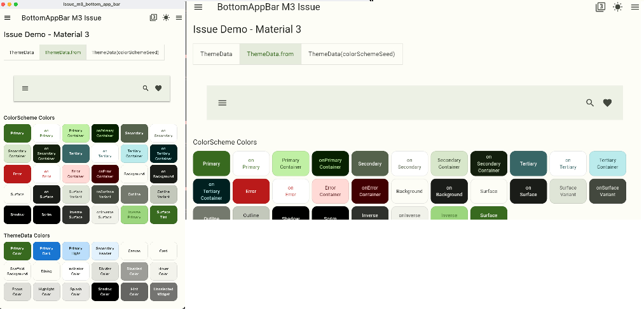Click the Inverse Primary swatch in left window

pyautogui.click(x=134, y=215)
